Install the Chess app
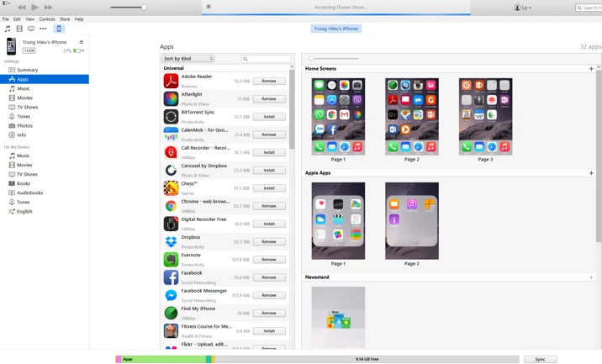 pyautogui.click(x=269, y=188)
